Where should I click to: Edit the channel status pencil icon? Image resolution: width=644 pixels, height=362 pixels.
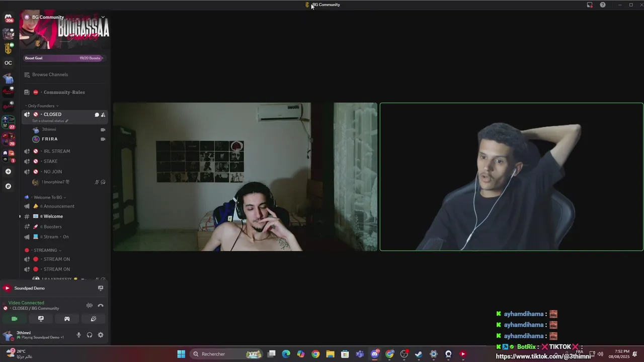tap(66, 121)
